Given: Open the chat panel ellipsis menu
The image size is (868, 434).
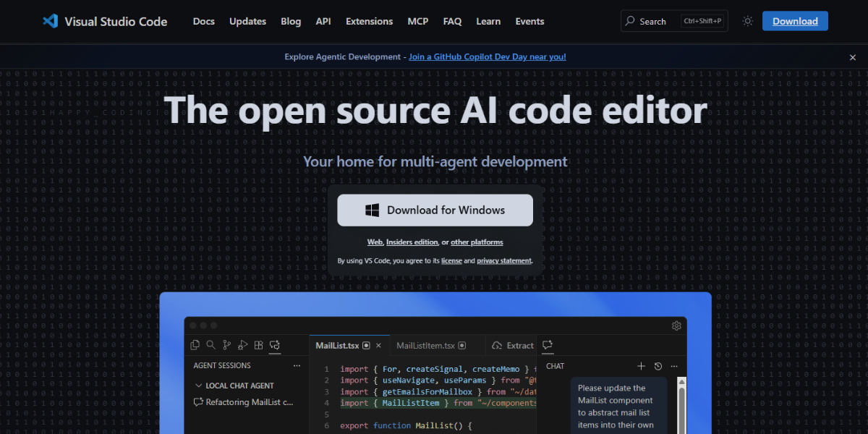Looking at the screenshot, I should pyautogui.click(x=673, y=366).
